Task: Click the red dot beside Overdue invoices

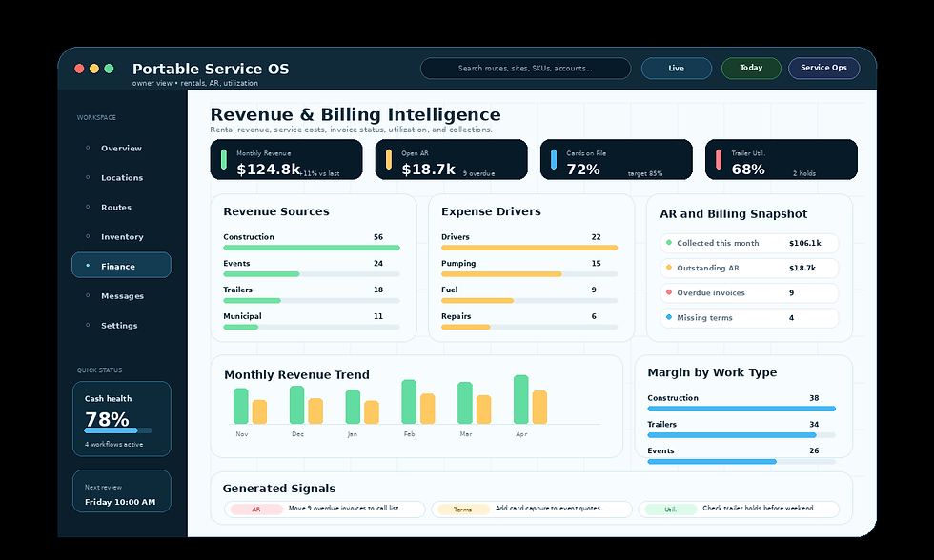Action: pyautogui.click(x=669, y=292)
